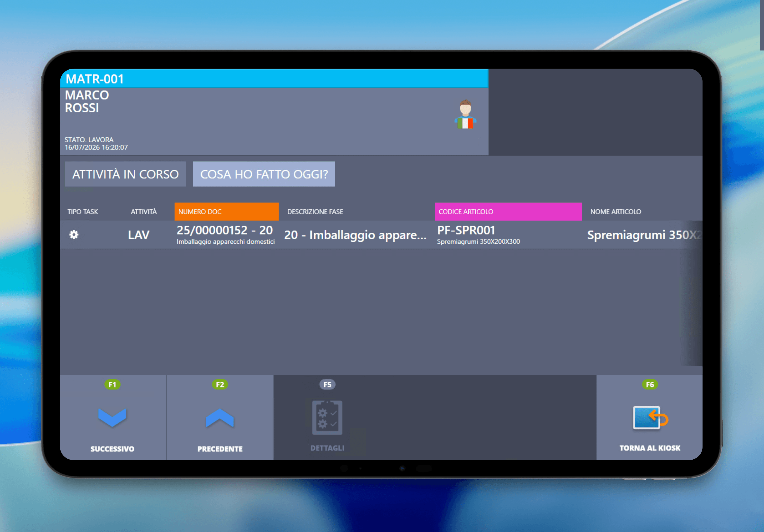764x532 pixels.
Task: Open the Cosa ho fatto oggi? tab
Action: (x=264, y=174)
